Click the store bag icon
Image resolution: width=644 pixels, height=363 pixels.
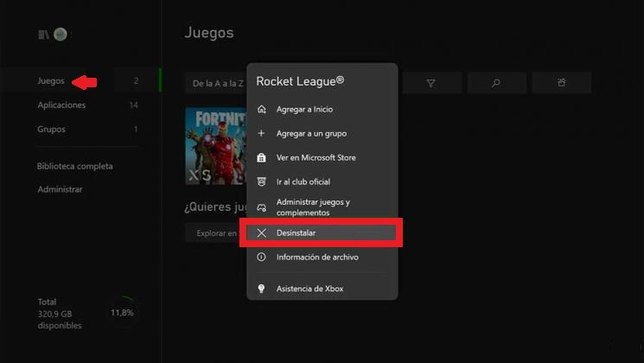point(261,157)
